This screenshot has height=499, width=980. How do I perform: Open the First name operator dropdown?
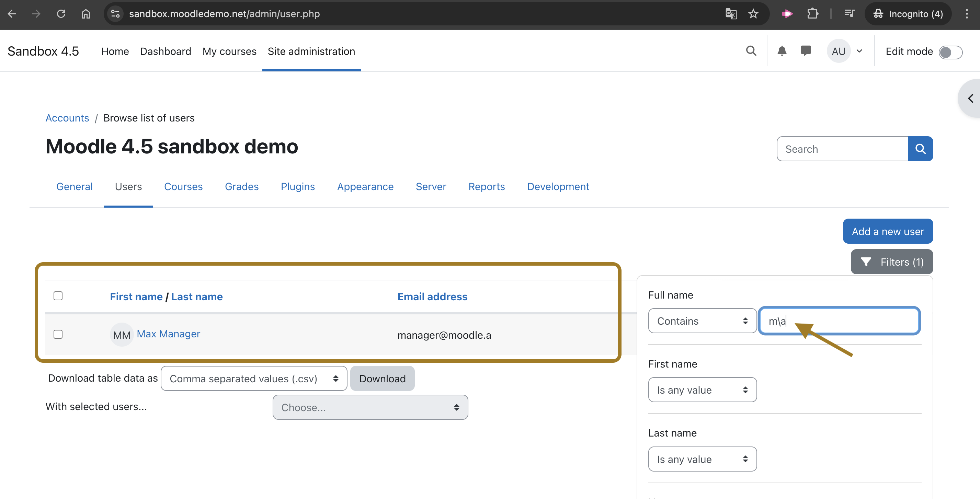[702, 390]
